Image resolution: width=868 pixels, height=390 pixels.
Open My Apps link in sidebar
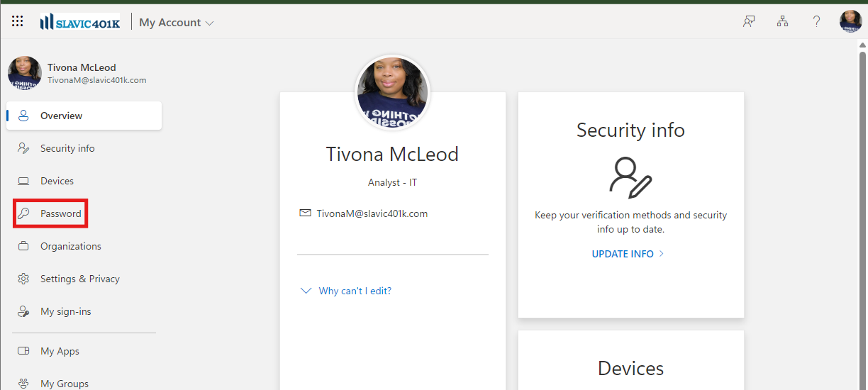tap(60, 352)
